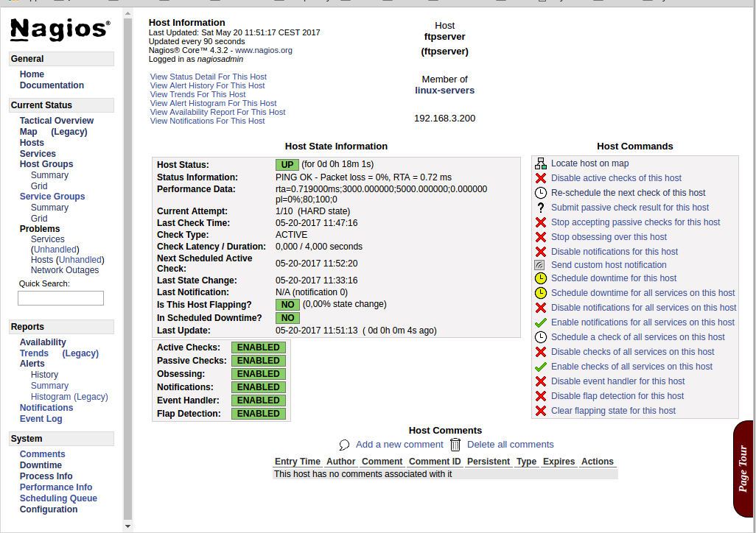Click green check for Enable notifications all services
756x533 pixels.
541,322
